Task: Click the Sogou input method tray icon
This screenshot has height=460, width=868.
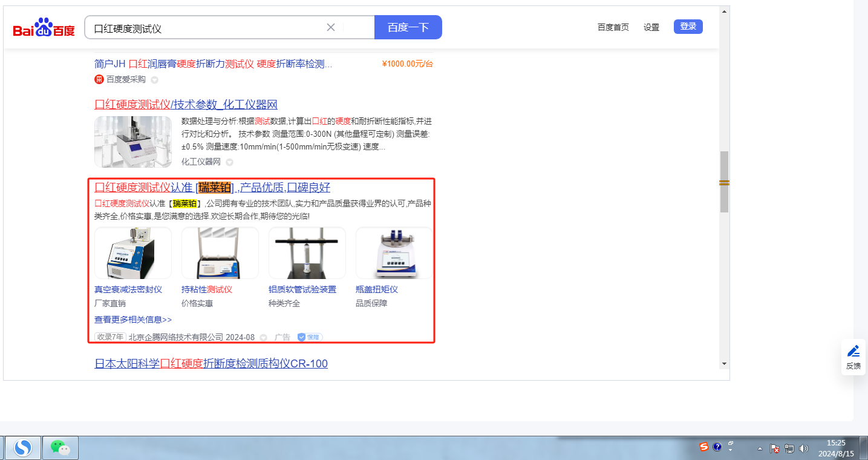Action: pos(704,447)
